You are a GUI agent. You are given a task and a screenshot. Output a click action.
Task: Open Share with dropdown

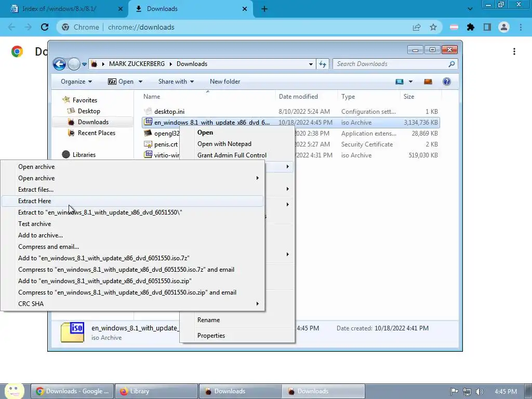pos(176,82)
